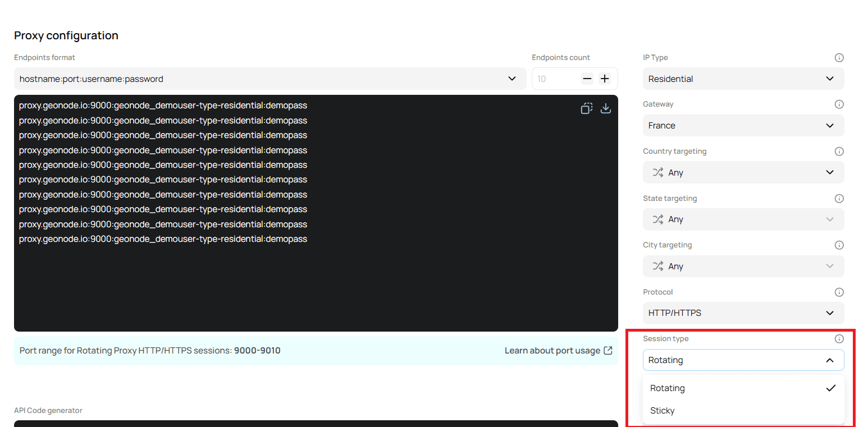Keep Rotating selected via its checkmark
Screen dimensions: 868x427
tap(832, 387)
